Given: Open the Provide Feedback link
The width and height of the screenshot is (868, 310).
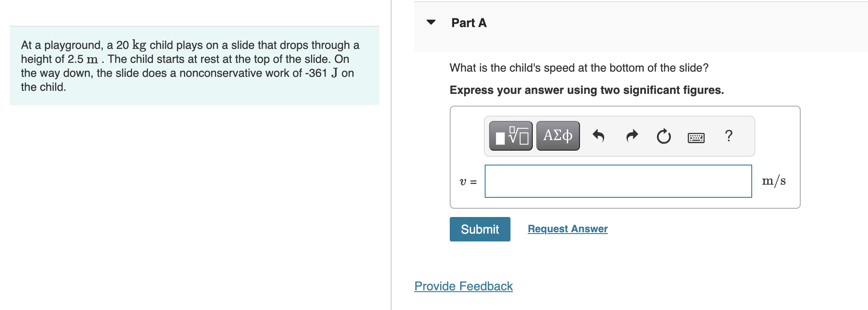Looking at the screenshot, I should (x=463, y=286).
